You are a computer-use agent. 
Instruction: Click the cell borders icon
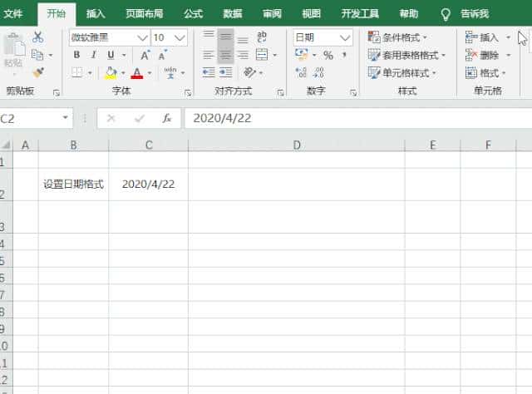pos(77,72)
